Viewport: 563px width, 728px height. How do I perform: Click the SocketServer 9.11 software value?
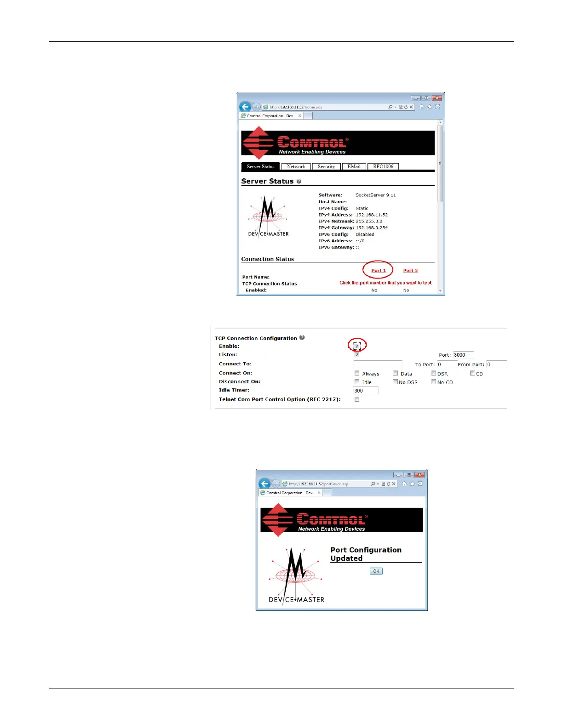[x=375, y=195]
